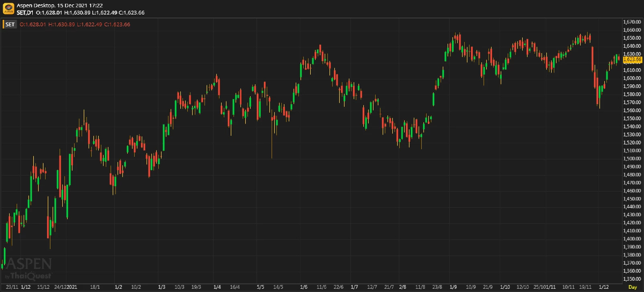Click the 1,400.00 price axis label
The height and width of the screenshot is (292, 644).
[633, 239]
